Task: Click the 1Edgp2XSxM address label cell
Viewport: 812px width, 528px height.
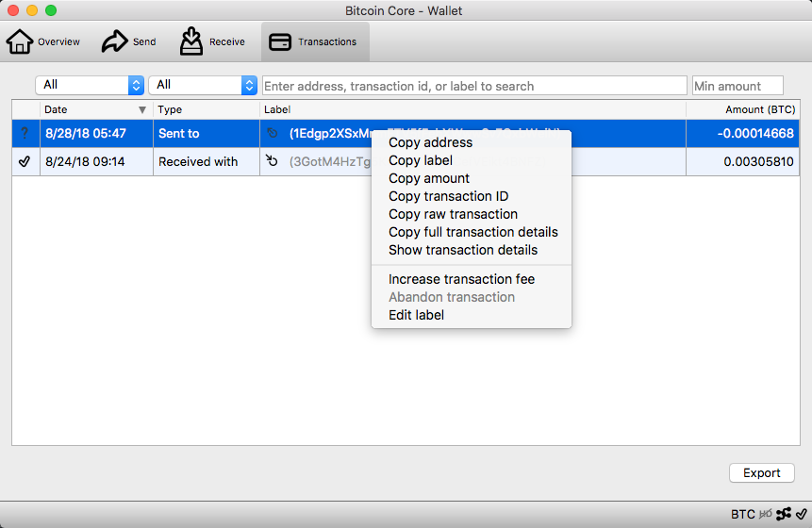Action: (330, 134)
